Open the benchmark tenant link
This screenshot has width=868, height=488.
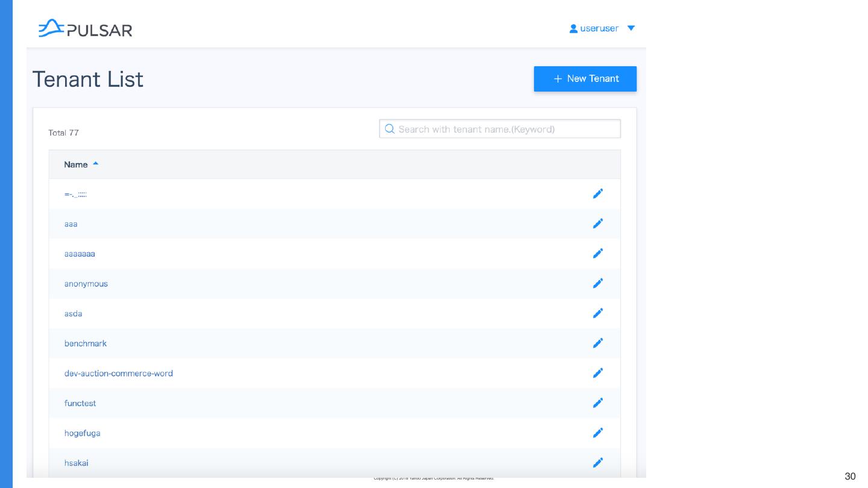coord(86,343)
